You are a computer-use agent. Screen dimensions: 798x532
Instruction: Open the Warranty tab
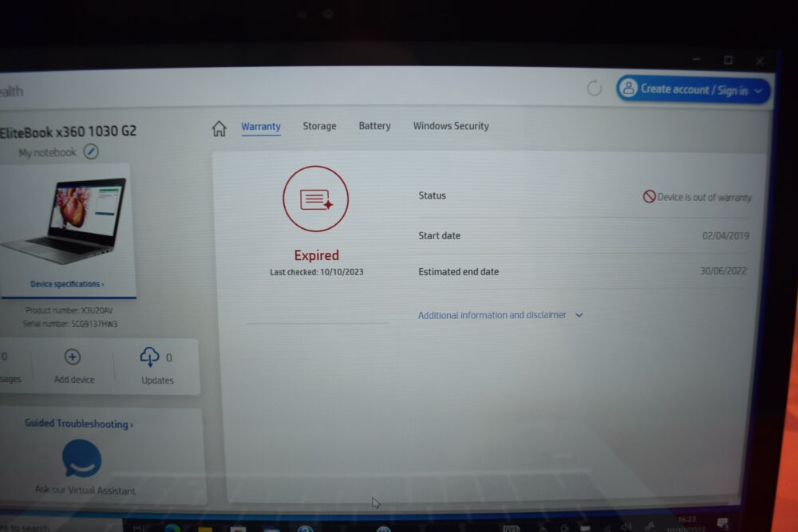click(261, 126)
